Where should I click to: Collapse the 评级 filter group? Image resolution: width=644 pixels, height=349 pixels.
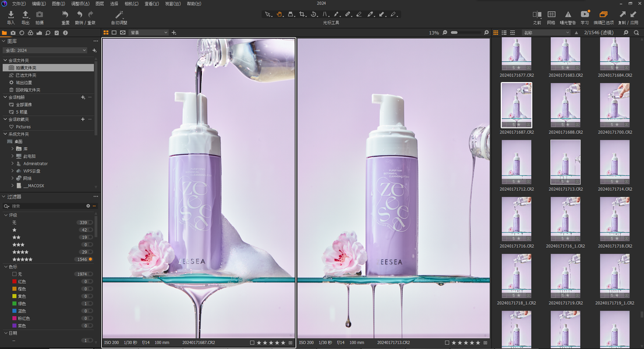pos(6,215)
